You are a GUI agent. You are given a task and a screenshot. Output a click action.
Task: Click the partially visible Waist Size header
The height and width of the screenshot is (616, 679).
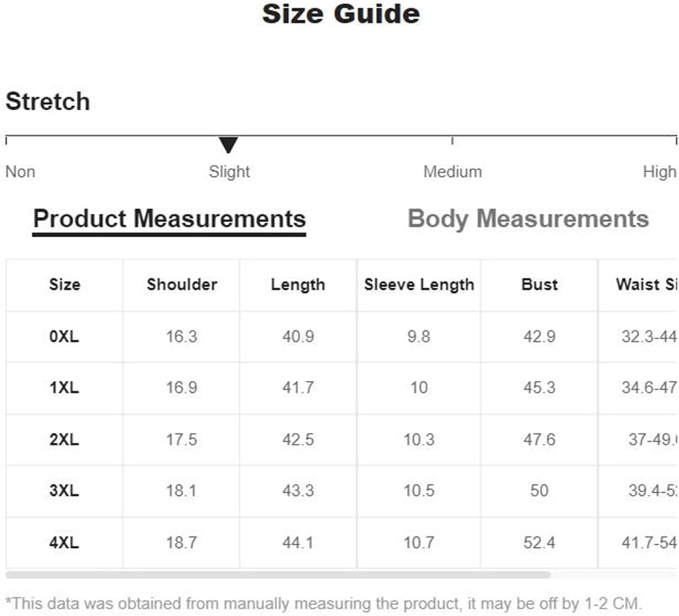click(x=647, y=285)
